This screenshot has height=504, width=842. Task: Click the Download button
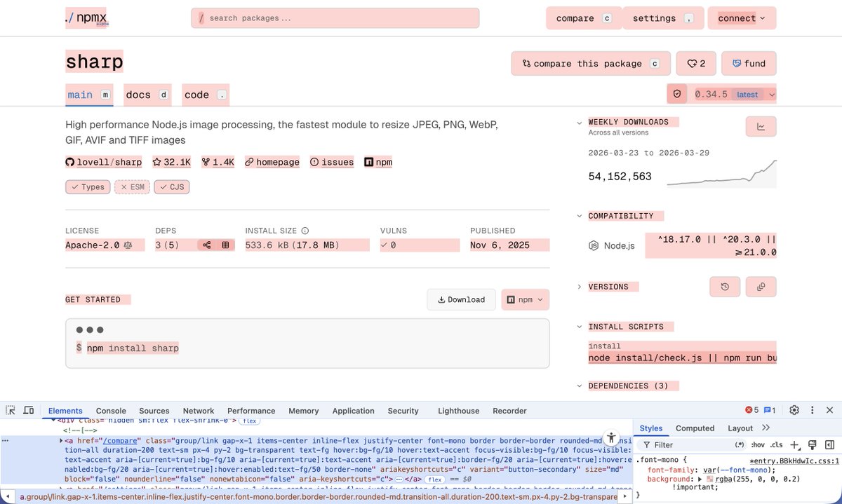click(461, 299)
